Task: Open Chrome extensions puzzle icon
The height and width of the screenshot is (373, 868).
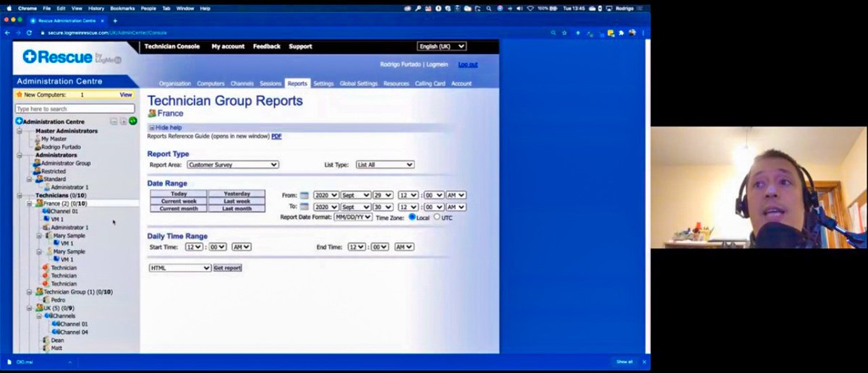Action: tap(621, 33)
